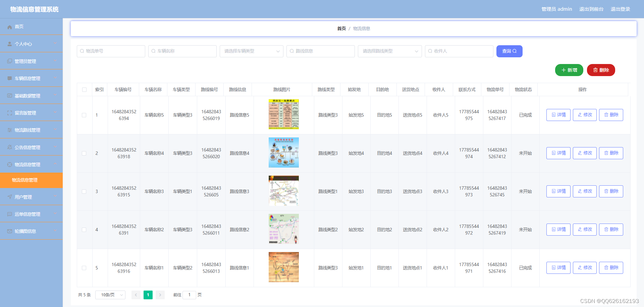
Task: Check the select-all checkbox in table header
Action: [x=84, y=89]
